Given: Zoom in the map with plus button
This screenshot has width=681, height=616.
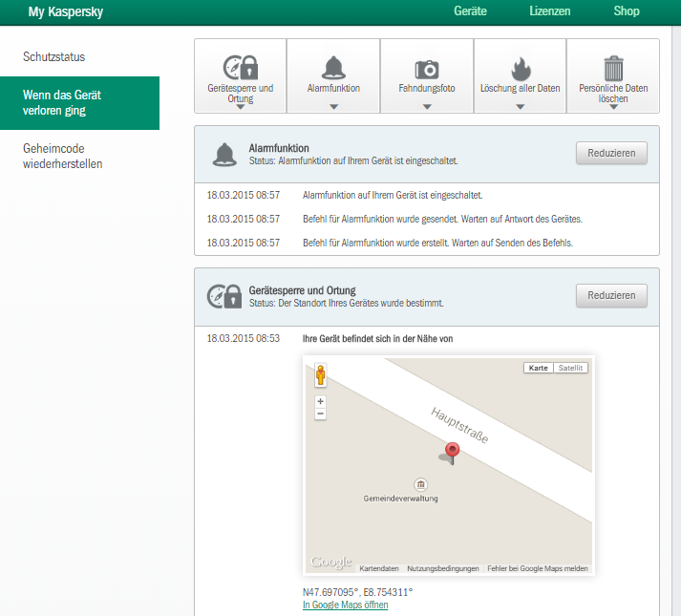Looking at the screenshot, I should tap(321, 401).
